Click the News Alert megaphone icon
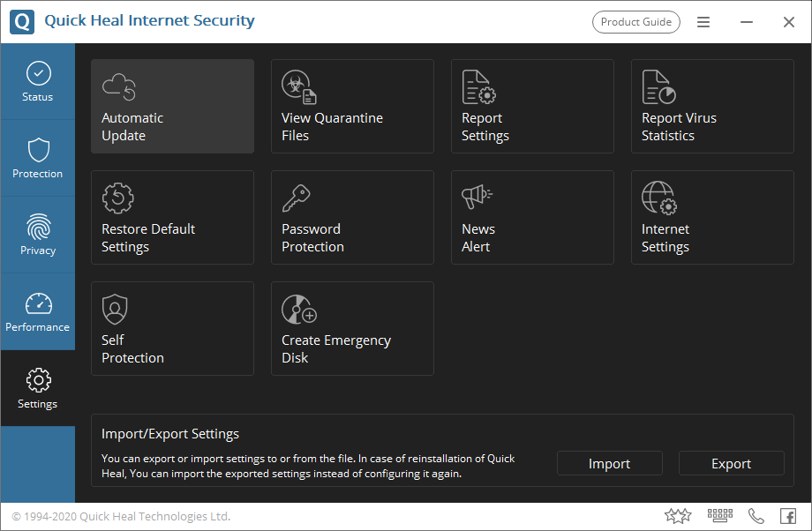The height and width of the screenshot is (531, 812). point(477,198)
